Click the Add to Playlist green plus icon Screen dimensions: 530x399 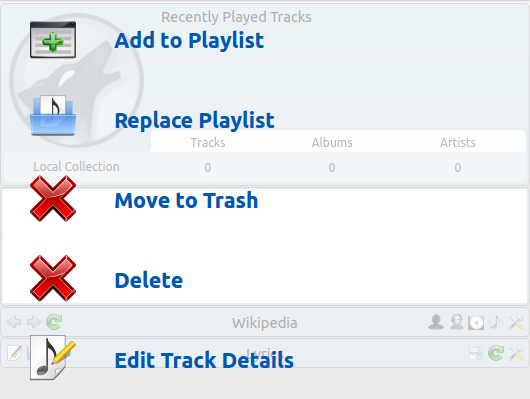click(53, 40)
